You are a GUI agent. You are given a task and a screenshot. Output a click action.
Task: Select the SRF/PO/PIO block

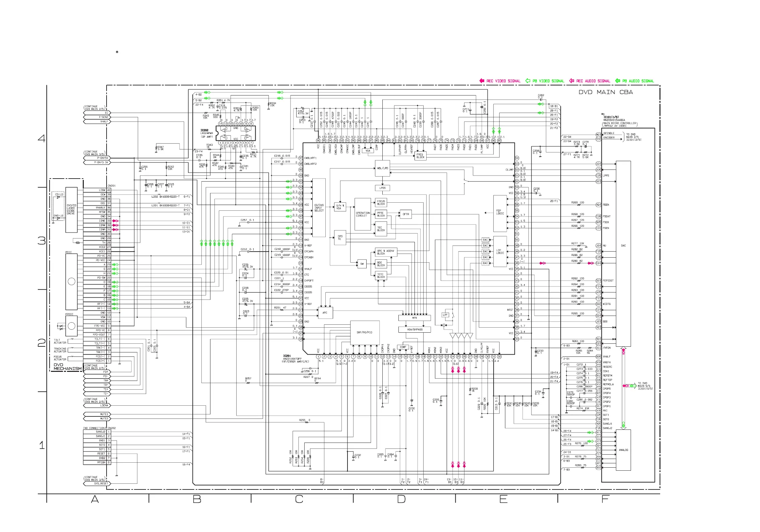point(365,332)
